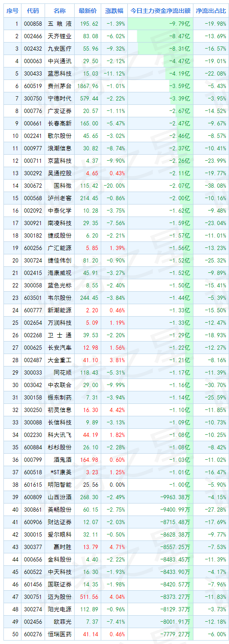The image size is (229, 644).
Task: Open stock code 002466
Action: coord(33,36)
